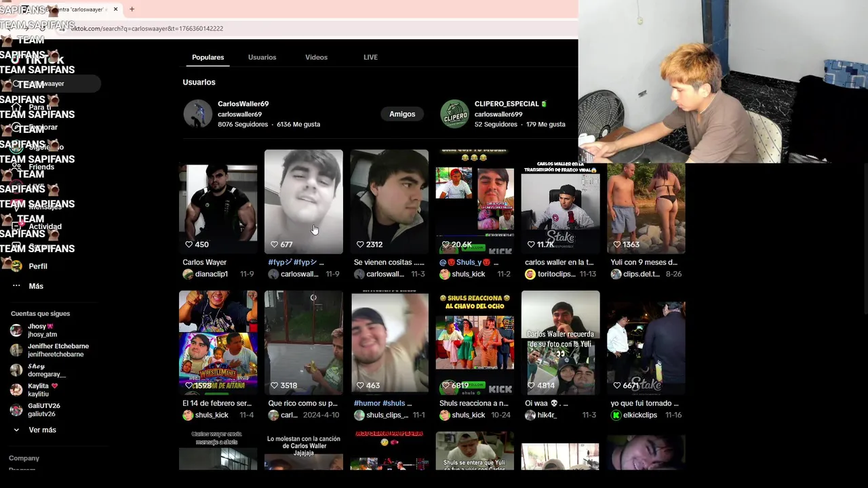Open a new browser tab with plus

(132, 9)
